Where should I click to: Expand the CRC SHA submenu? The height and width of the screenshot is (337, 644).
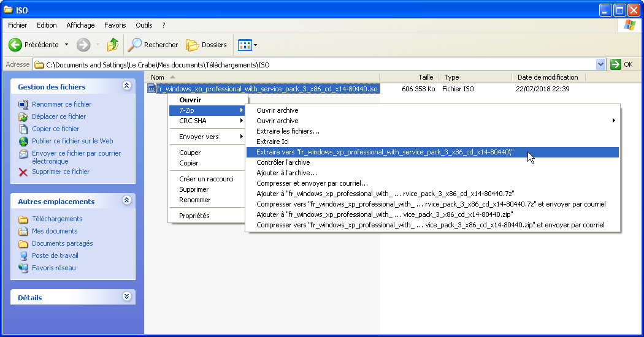coord(207,121)
